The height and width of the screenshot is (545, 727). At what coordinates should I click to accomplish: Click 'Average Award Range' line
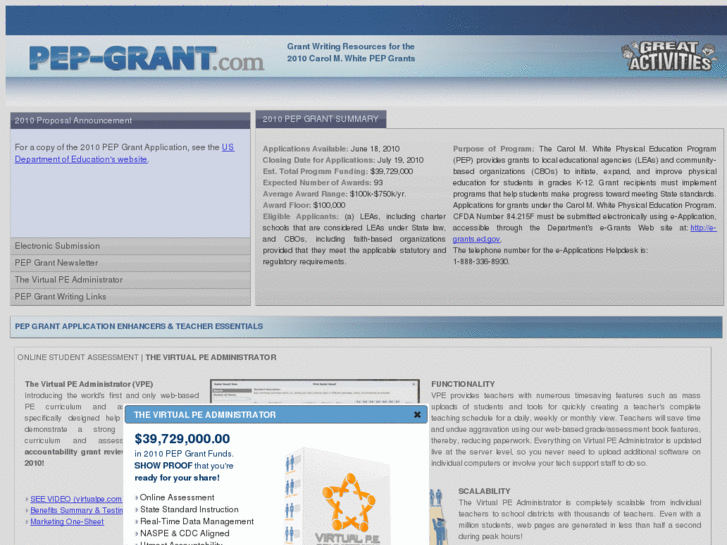[x=334, y=194]
